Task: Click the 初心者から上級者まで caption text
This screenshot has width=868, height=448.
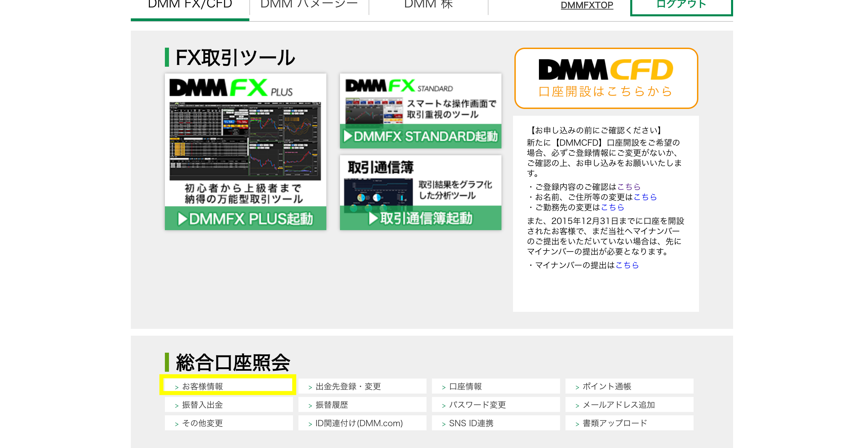Action: pos(243,188)
